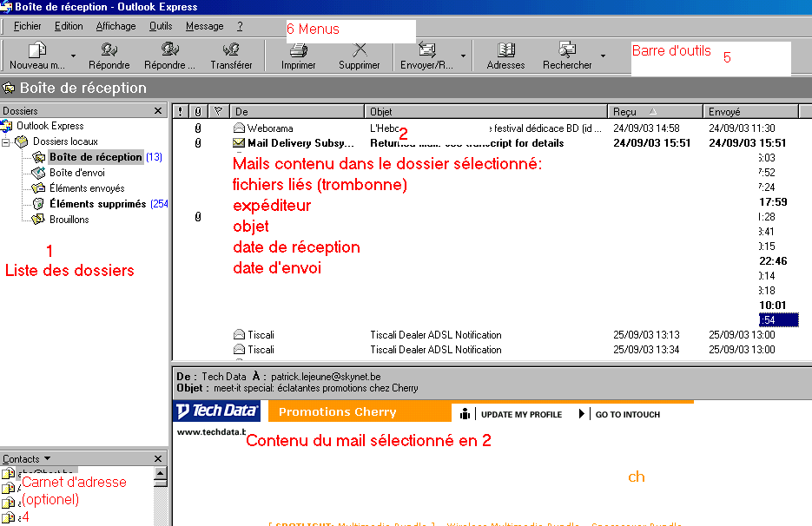Select the Boîte de réception folder
The width and height of the screenshot is (812, 526).
coord(96,157)
